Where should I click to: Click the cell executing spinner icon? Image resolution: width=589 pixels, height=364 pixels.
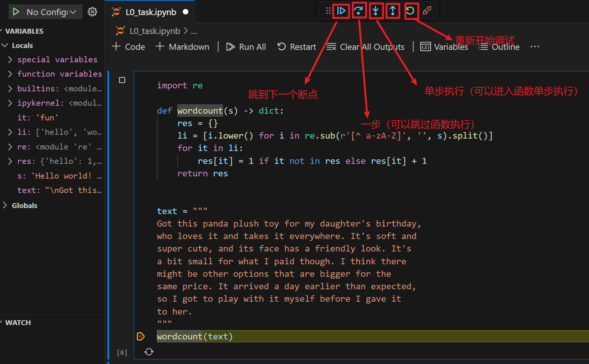[x=149, y=352]
